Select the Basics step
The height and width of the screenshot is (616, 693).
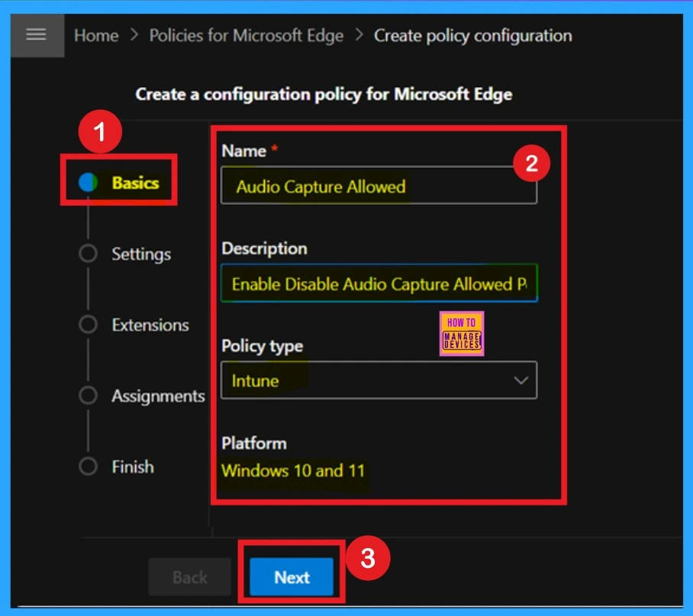(x=135, y=183)
